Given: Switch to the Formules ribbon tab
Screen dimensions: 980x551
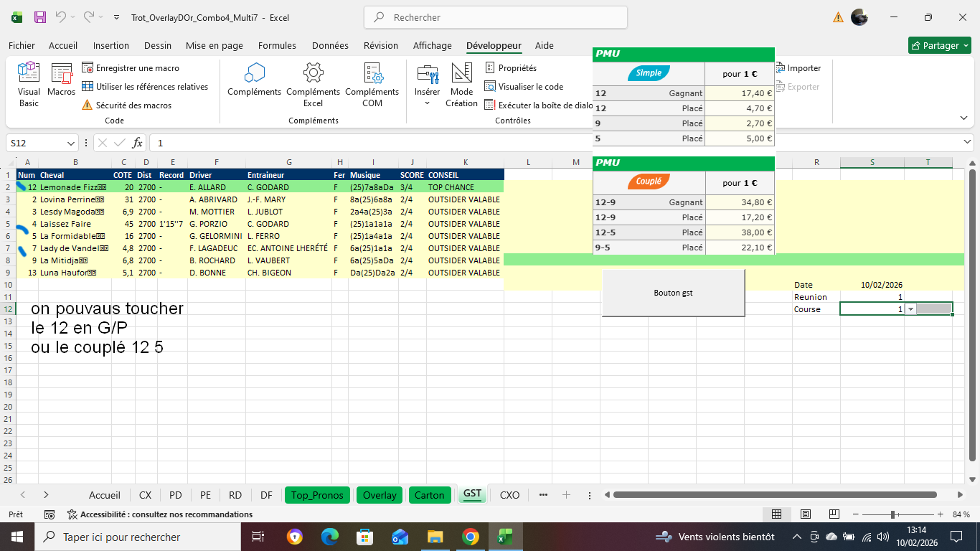Looking at the screenshot, I should [x=277, y=45].
